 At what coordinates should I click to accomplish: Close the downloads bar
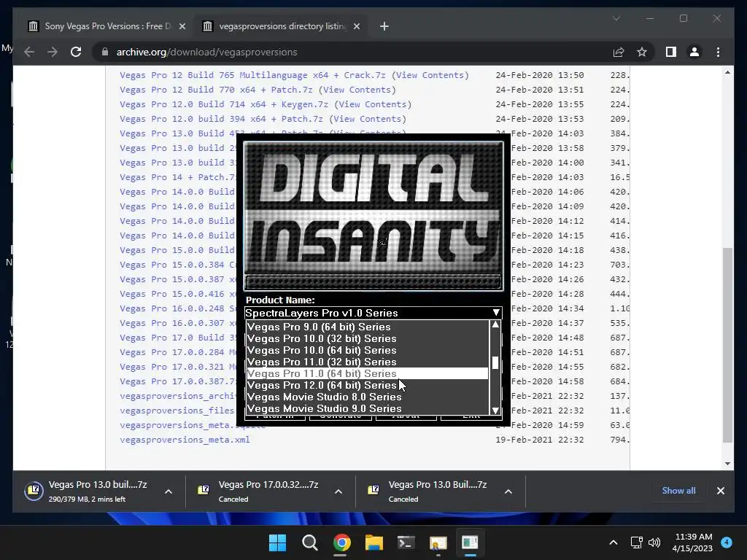(720, 491)
